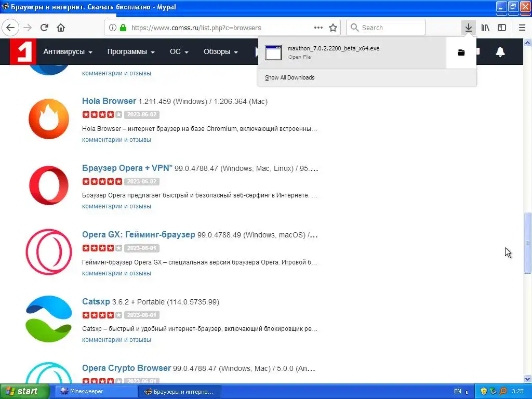
Task: Click the vertical scrollbar thumb
Action: tap(527, 243)
